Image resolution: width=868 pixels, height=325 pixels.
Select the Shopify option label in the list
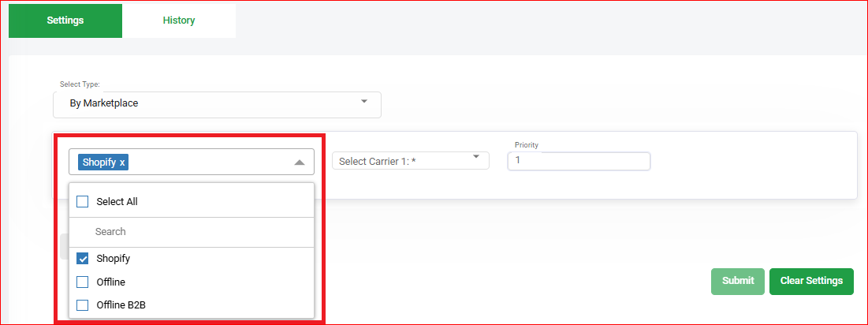click(114, 259)
